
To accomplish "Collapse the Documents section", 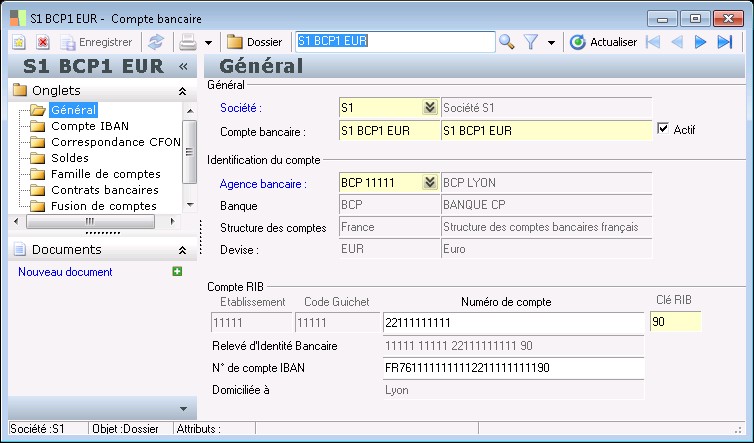I will click(x=182, y=250).
